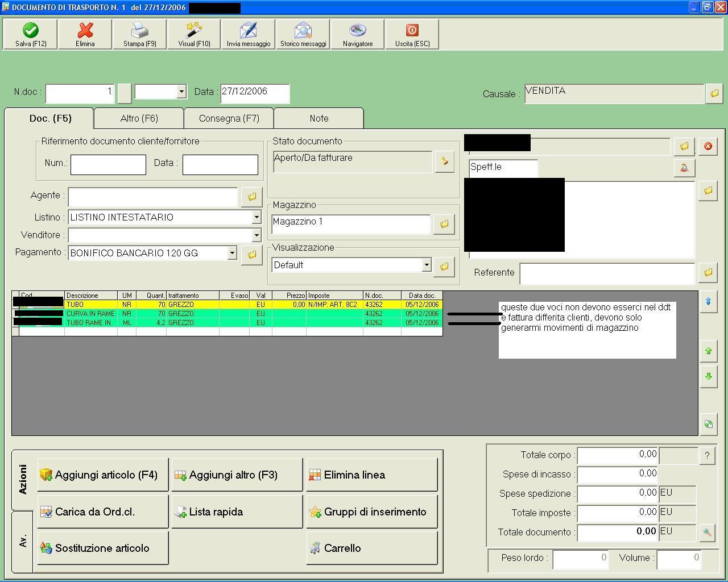Image resolution: width=728 pixels, height=582 pixels.
Task: Select the Altro (F6) tab
Action: click(139, 118)
